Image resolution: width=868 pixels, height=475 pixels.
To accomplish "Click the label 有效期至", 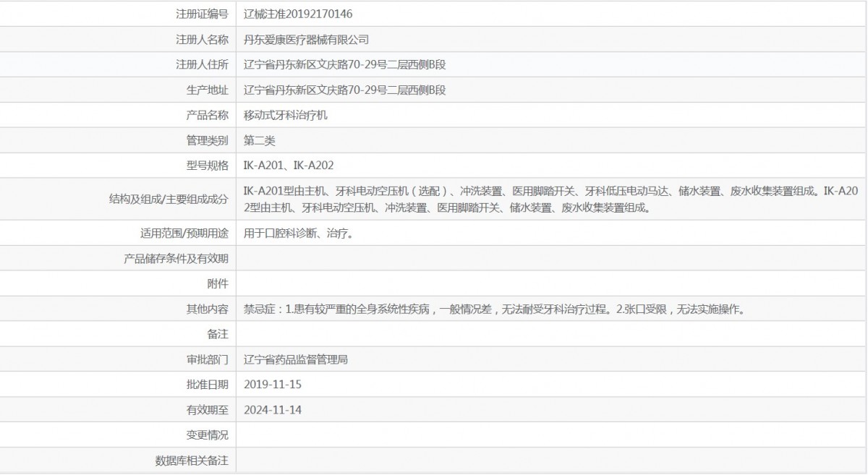I will coord(207,410).
